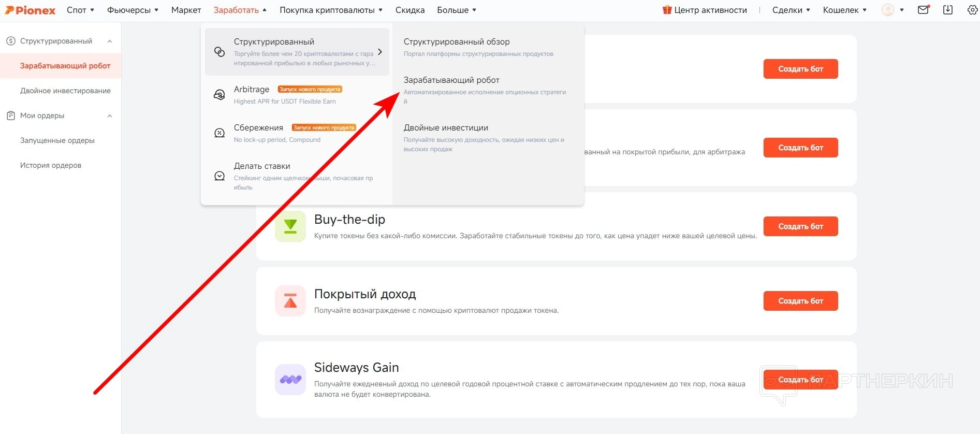
Task: Select Двойные инвестиции in the submenu
Action: pos(446,128)
